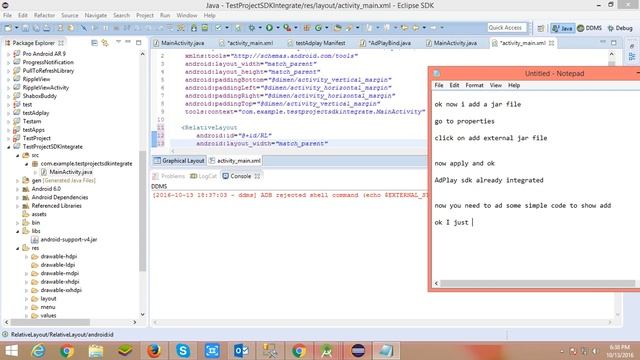Open the New toolbar button dropdown arrow
The width and height of the screenshot is (640, 360).
pos(17,28)
